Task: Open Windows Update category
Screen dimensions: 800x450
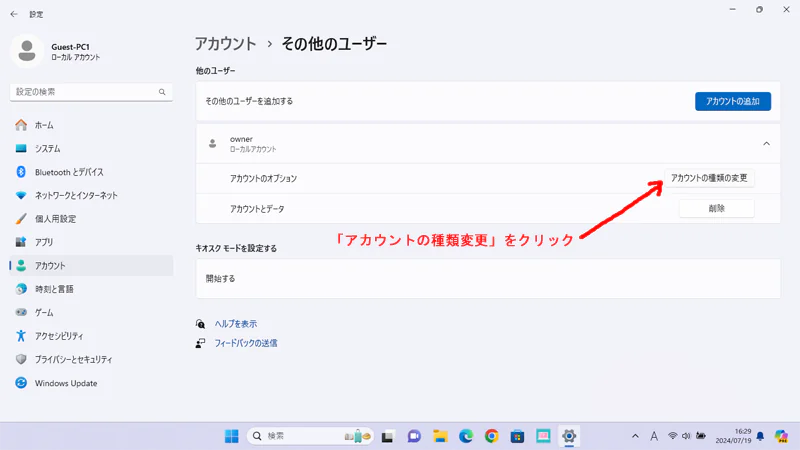Action: 91,383
